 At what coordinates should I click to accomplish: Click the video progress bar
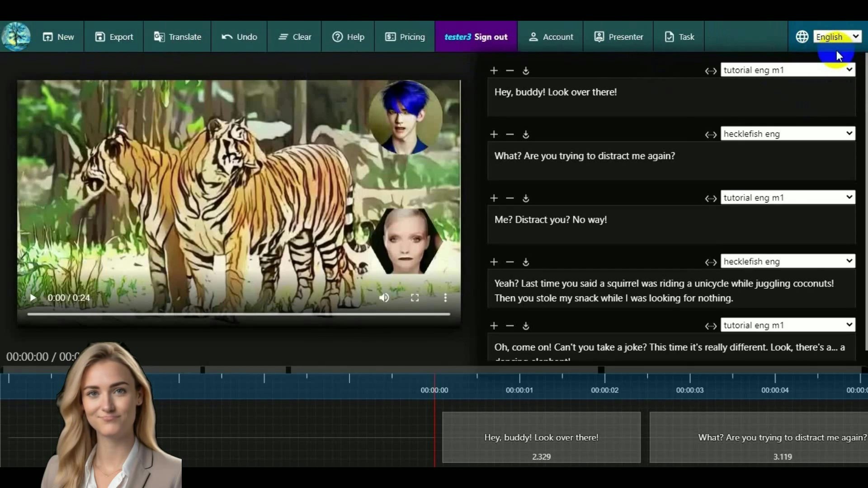click(239, 314)
